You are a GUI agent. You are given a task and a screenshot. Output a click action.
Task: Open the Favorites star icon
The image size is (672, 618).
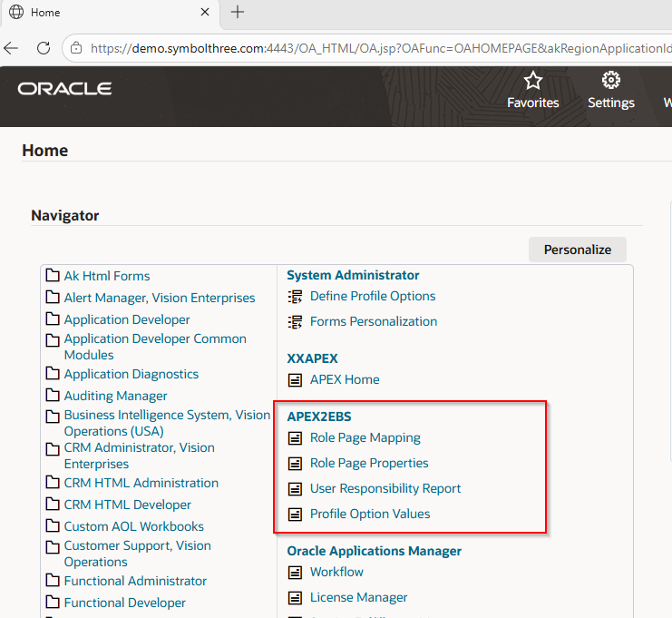tap(532, 81)
